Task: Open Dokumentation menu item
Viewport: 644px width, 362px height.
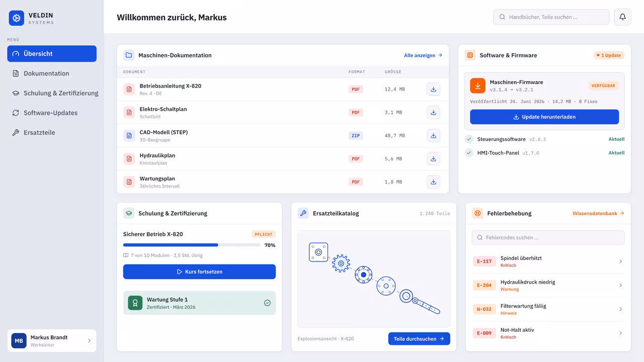Action: tap(52, 73)
